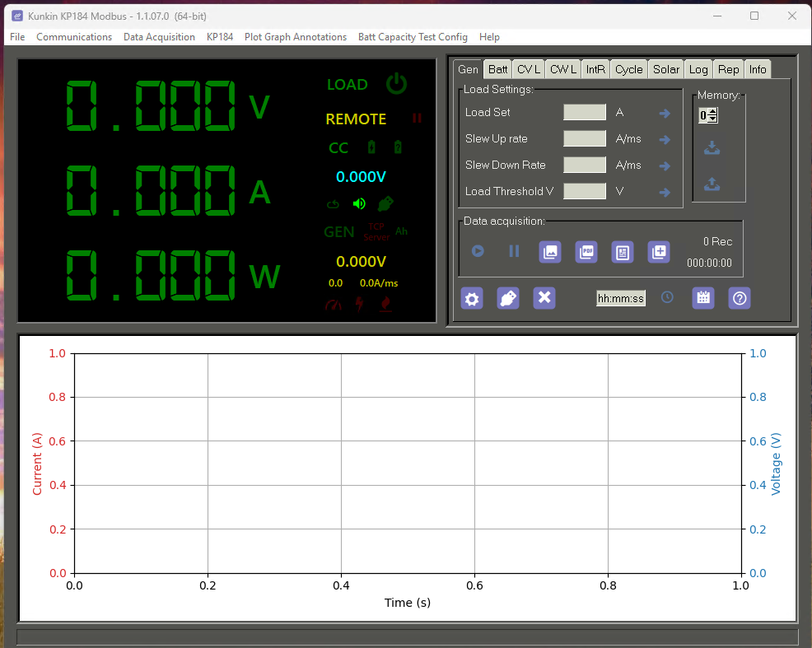This screenshot has width=812, height=648.
Task: Click the Load Threshold V input field
Action: 585,192
